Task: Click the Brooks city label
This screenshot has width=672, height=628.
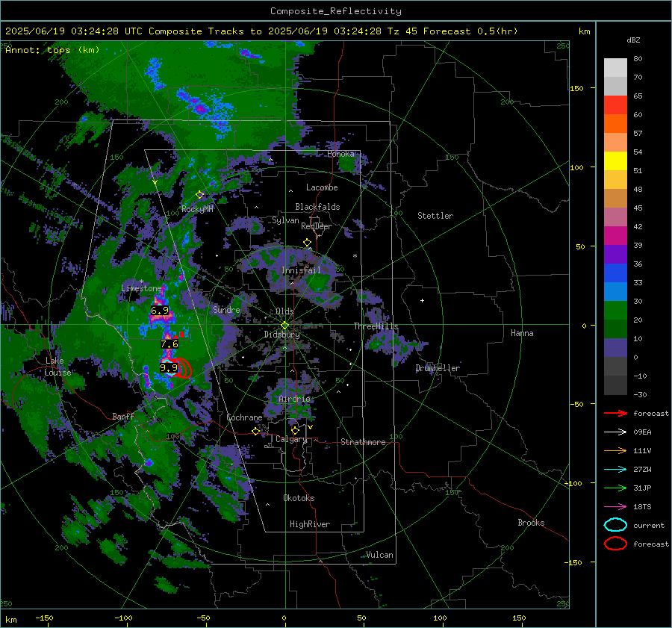Action: [531, 523]
